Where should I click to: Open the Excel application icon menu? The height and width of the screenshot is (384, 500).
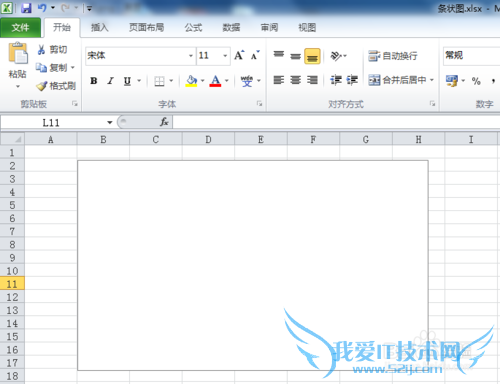point(7,8)
